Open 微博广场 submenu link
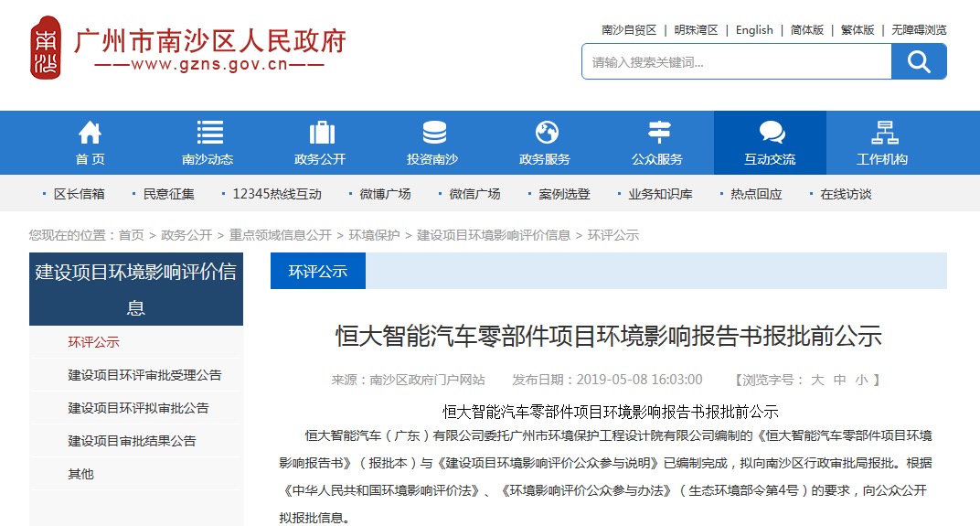The width and height of the screenshot is (980, 526). click(x=385, y=194)
